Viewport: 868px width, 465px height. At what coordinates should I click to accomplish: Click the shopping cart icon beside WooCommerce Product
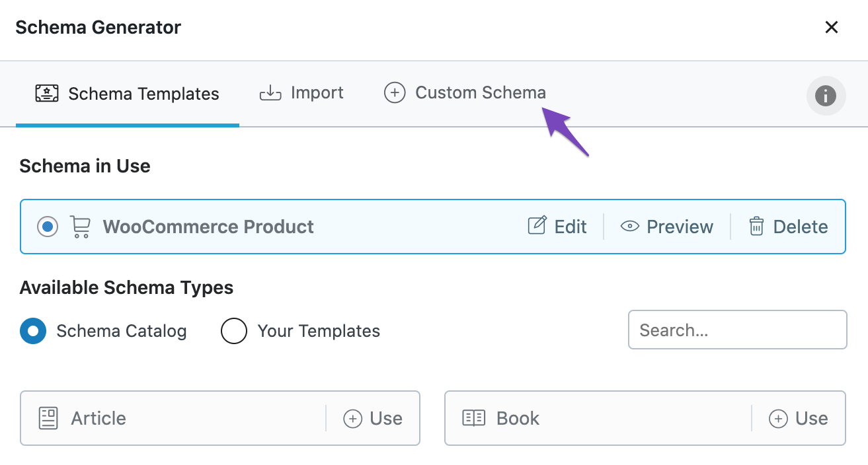point(81,227)
